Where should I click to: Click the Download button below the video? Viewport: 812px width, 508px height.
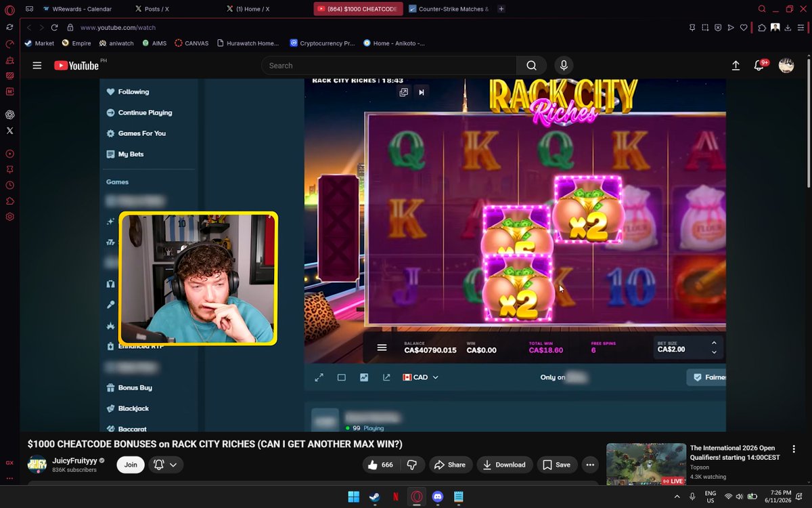click(x=504, y=465)
